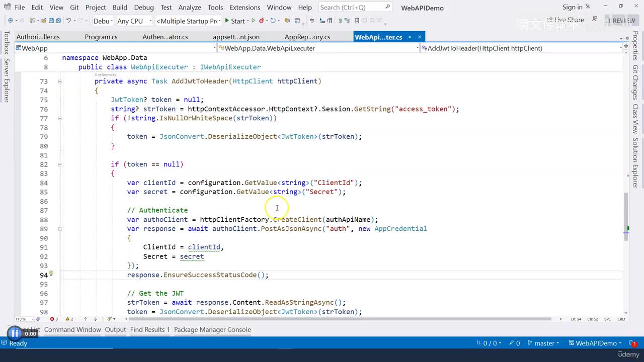Open the Find Results 1 tab
The width and height of the screenshot is (644, 362).
pyautogui.click(x=150, y=330)
